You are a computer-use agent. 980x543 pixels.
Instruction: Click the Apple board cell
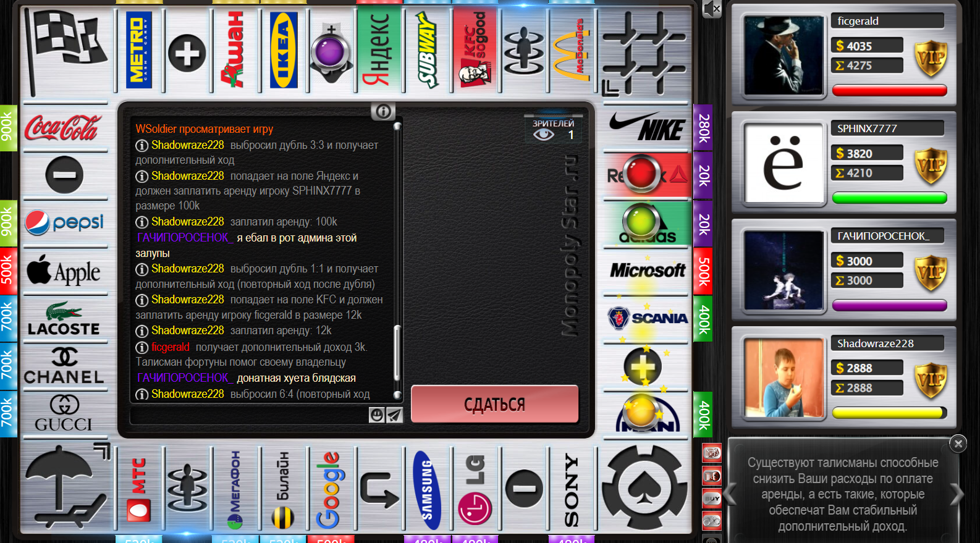(65, 271)
